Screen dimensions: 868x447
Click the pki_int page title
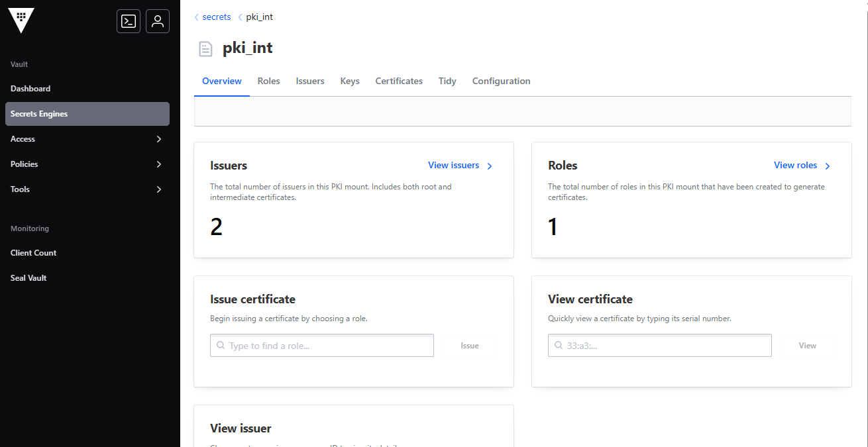click(248, 48)
